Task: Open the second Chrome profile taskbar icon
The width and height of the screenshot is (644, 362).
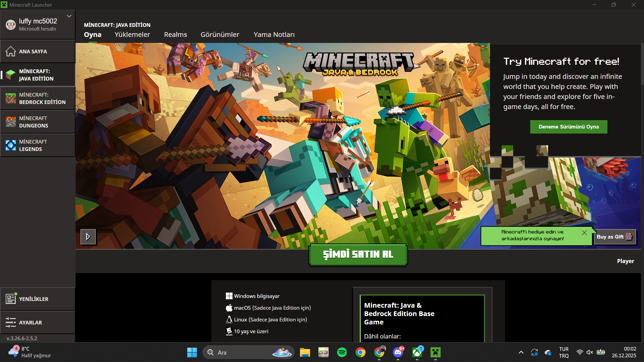Action: click(379, 352)
